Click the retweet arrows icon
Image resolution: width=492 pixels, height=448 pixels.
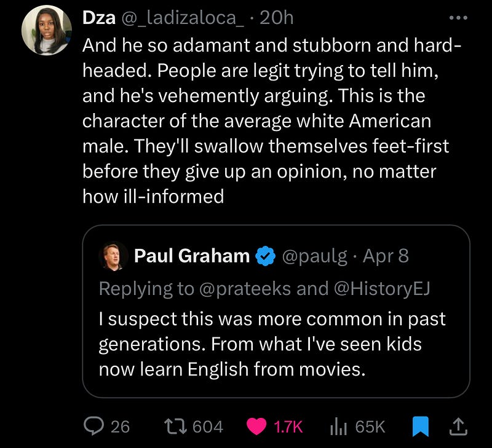178,426
